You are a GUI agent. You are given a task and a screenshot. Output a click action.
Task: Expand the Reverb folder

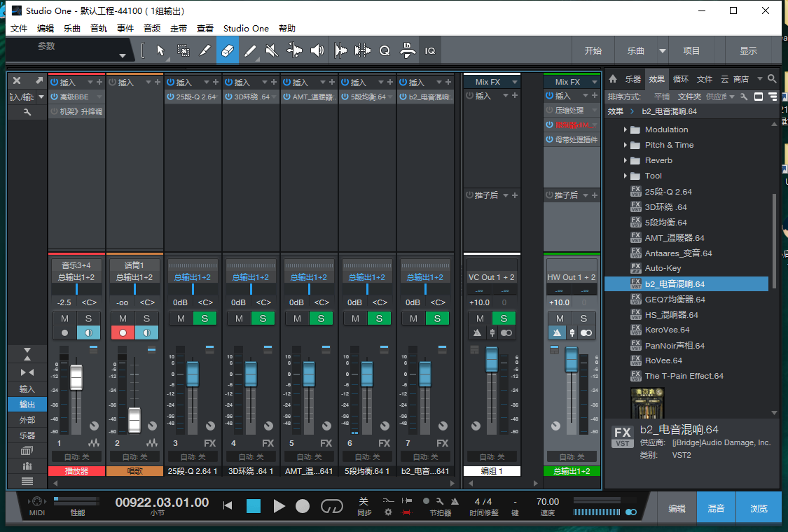tap(625, 160)
